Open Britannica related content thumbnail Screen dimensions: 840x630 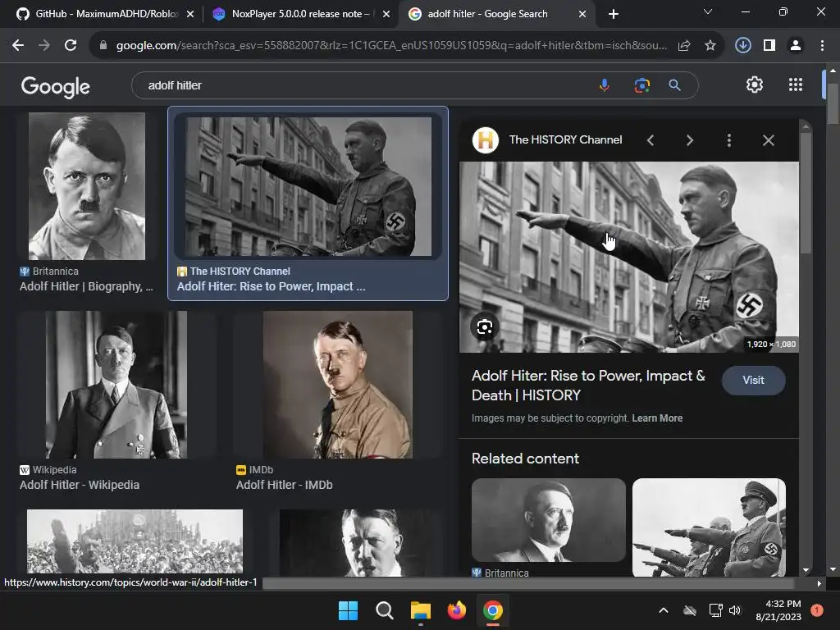tap(549, 519)
